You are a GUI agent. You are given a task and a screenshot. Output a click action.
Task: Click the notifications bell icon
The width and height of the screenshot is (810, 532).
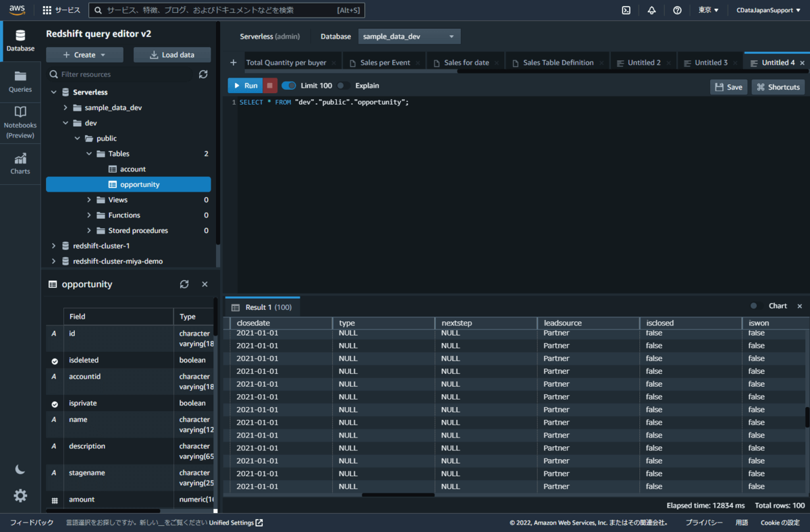pyautogui.click(x=651, y=10)
